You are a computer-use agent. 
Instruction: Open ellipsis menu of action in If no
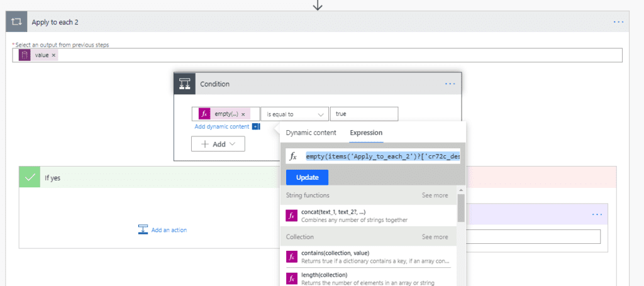[597, 214]
